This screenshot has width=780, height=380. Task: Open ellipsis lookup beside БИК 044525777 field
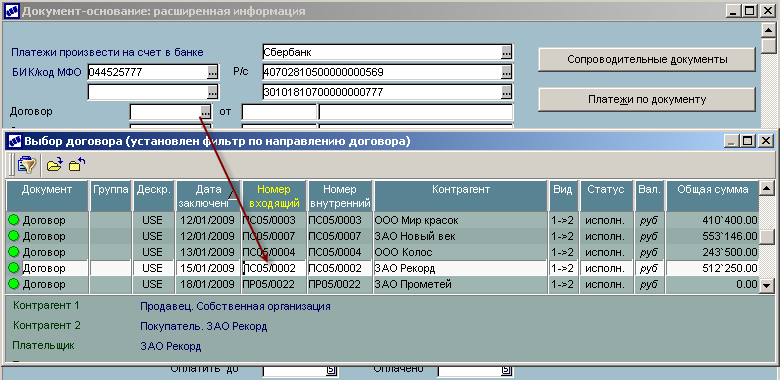click(x=212, y=72)
